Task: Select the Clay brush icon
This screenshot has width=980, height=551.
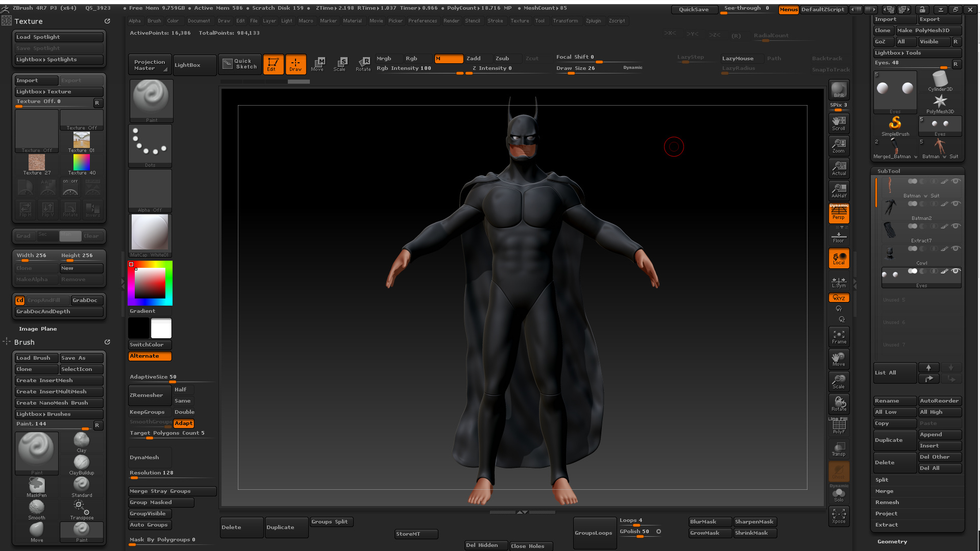Action: click(82, 442)
